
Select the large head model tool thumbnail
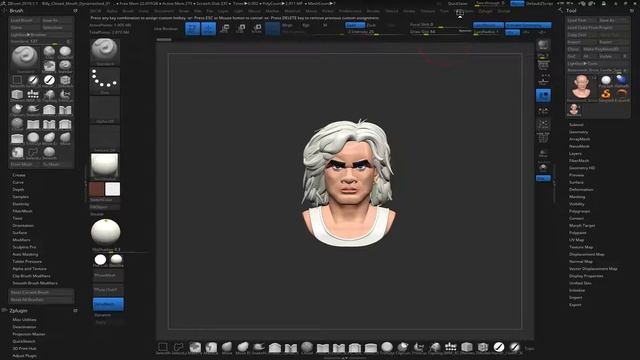(581, 87)
